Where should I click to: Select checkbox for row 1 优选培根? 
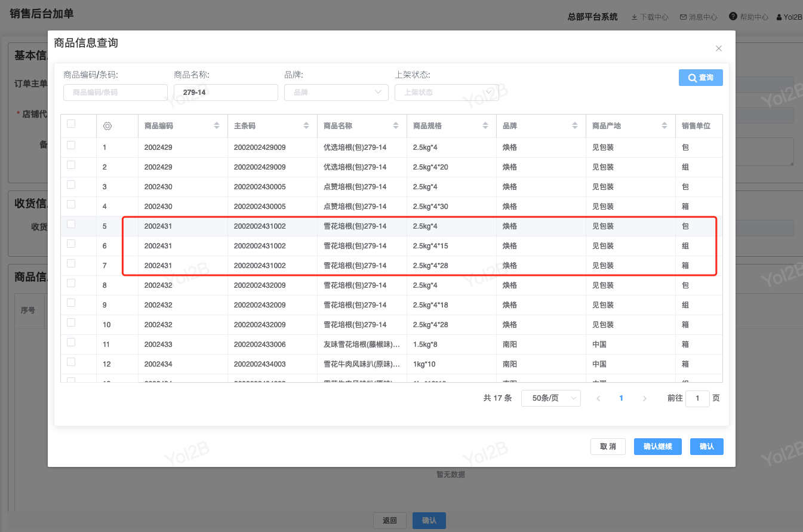click(x=71, y=145)
